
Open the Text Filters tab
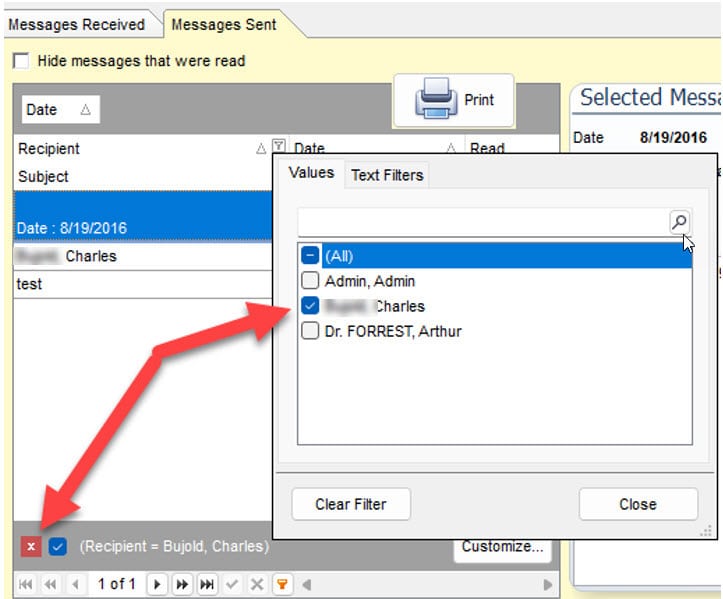click(386, 175)
